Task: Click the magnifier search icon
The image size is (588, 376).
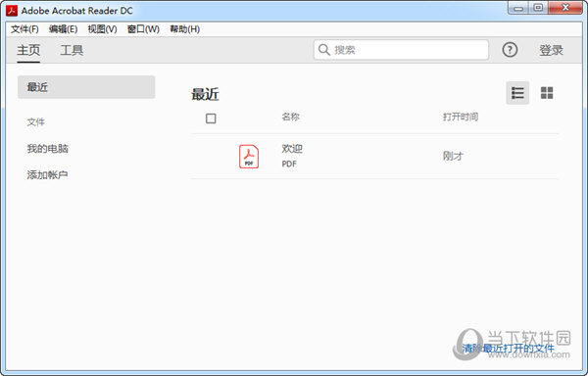Action: (323, 49)
